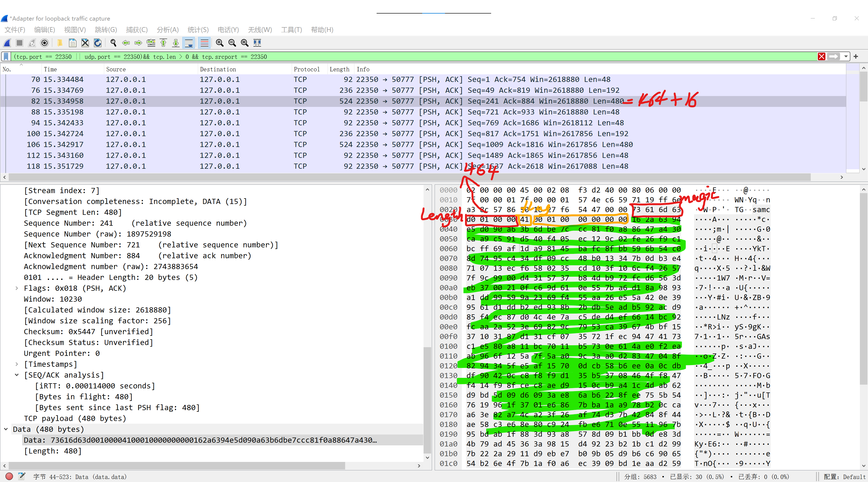Click the close capture file icon
The width and height of the screenshot is (868, 482).
pyautogui.click(x=85, y=43)
